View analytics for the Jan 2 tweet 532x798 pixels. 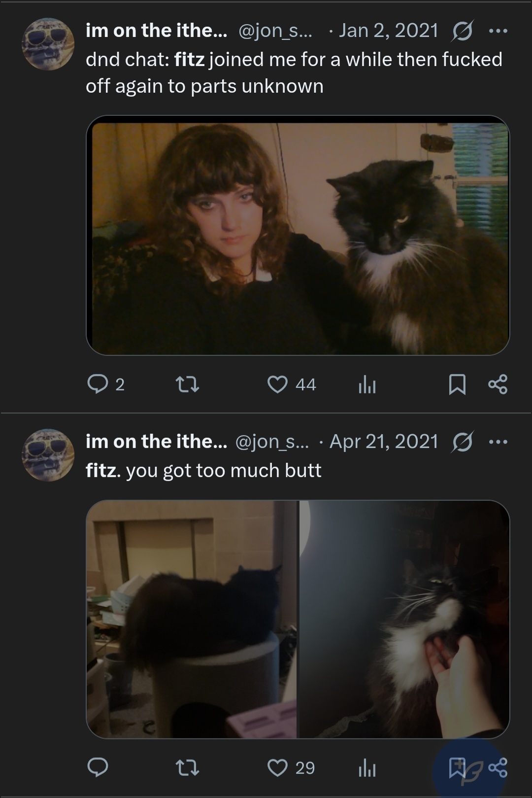367,384
